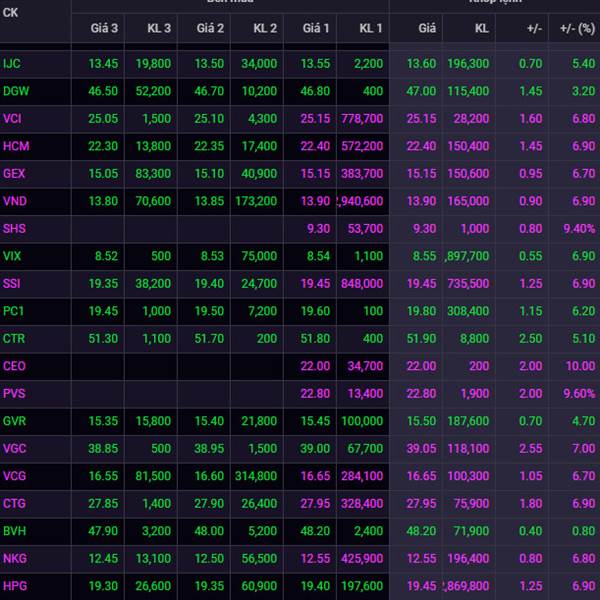600x600 pixels.
Task: Click CTR Giá 3 price 51.30
Action: [x=103, y=339]
